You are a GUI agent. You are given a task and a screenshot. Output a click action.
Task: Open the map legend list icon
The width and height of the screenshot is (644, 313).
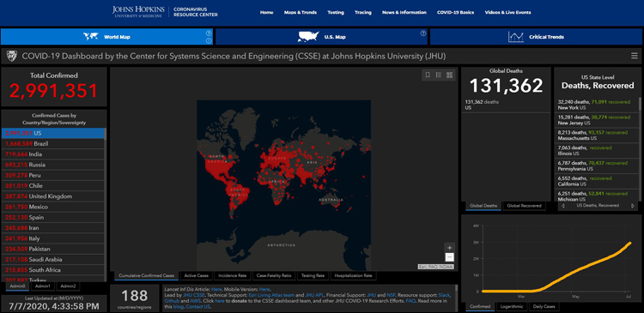[x=439, y=75]
